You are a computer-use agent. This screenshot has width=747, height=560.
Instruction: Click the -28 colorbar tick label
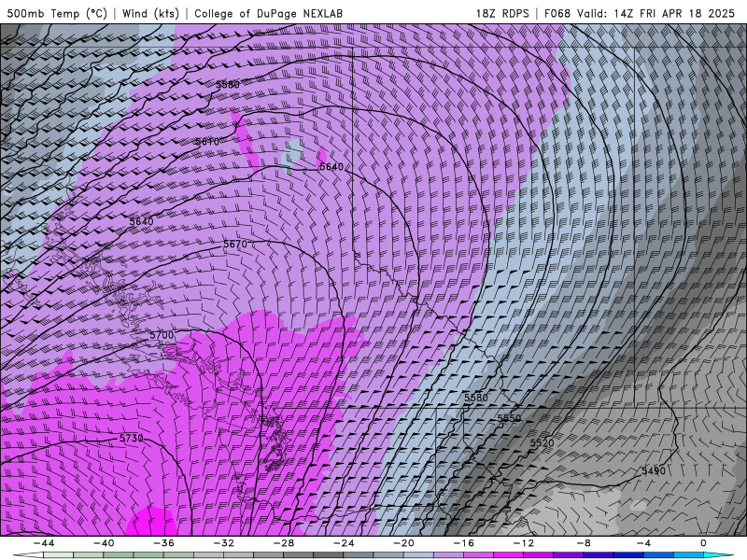284,543
